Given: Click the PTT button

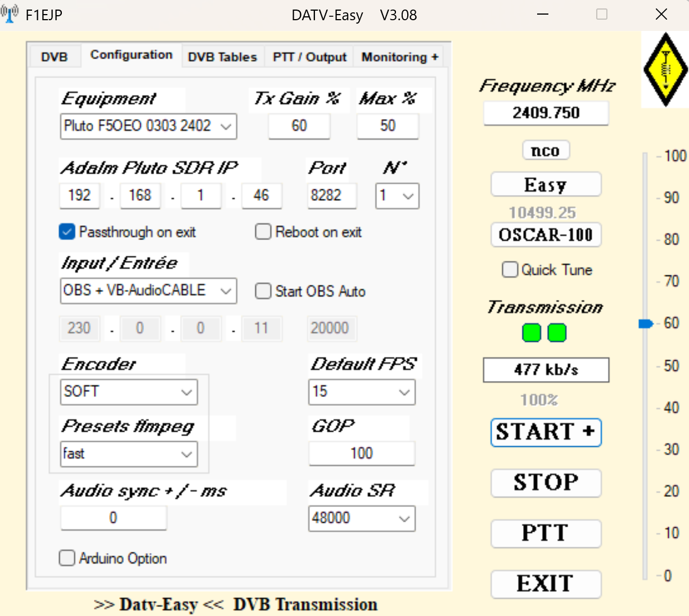Looking at the screenshot, I should pos(546,533).
